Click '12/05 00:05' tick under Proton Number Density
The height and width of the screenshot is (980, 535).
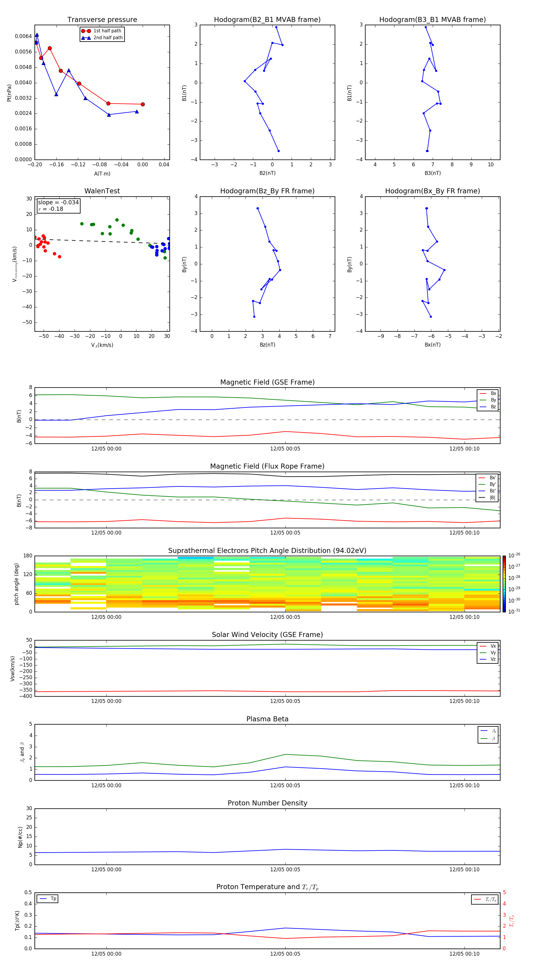pos(285,869)
